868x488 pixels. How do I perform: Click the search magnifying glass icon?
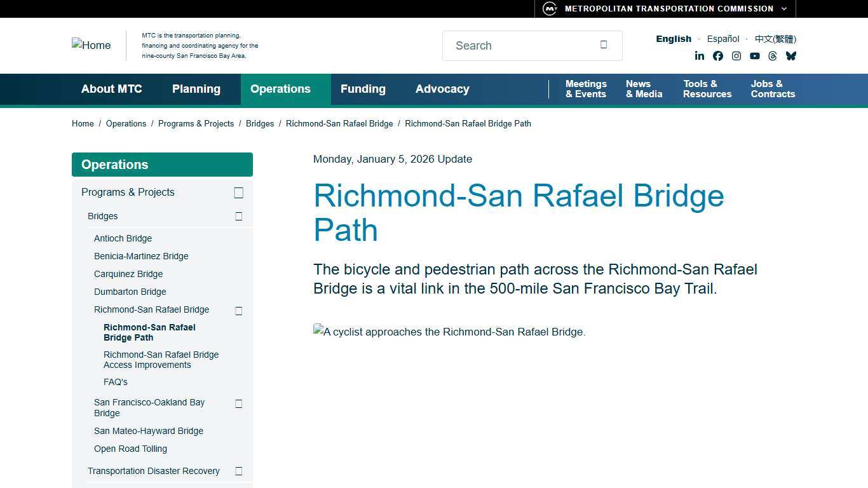pos(602,44)
